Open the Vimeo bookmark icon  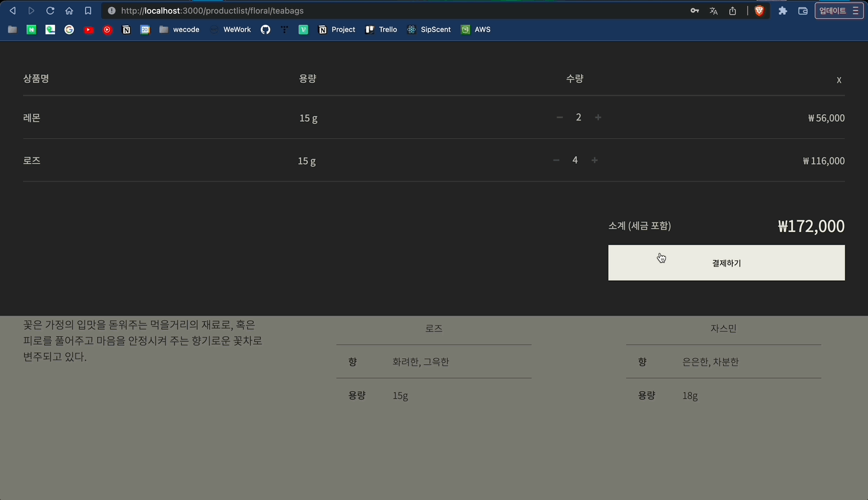(x=303, y=29)
